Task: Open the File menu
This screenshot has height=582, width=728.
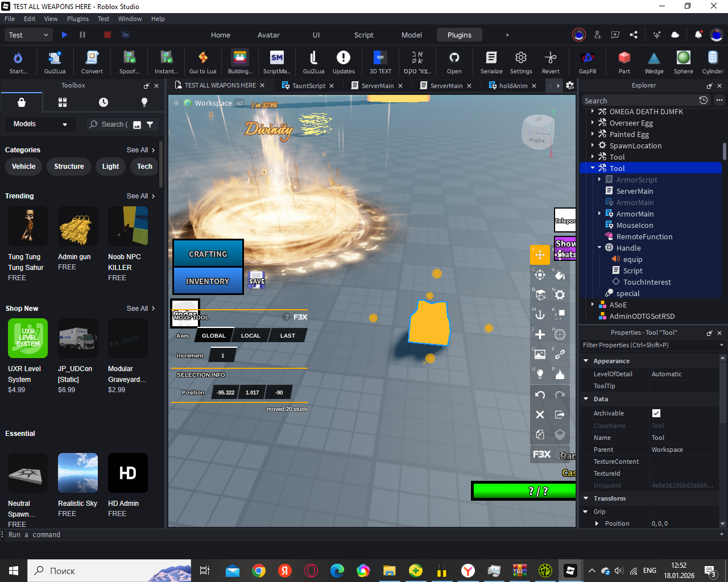Action: click(10, 19)
